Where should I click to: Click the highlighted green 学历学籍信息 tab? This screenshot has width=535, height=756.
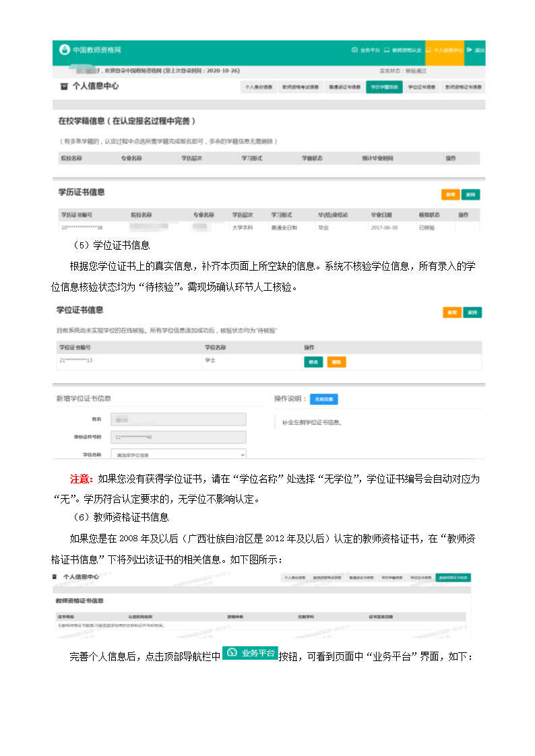[x=384, y=87]
